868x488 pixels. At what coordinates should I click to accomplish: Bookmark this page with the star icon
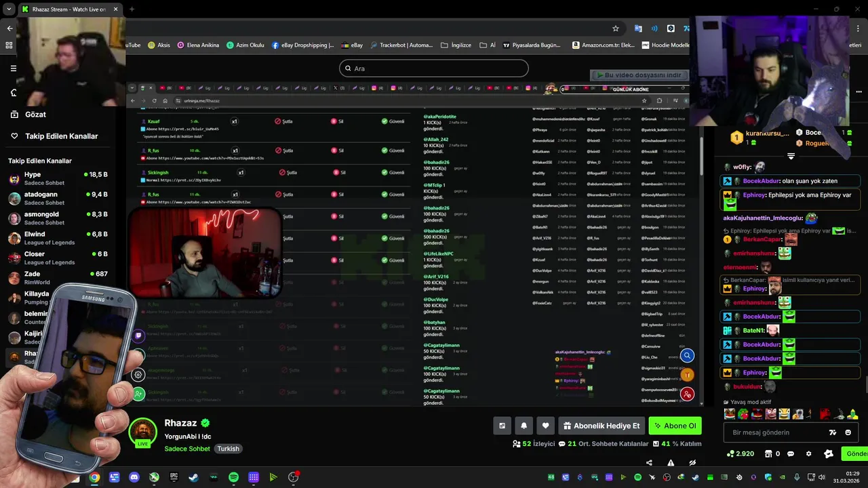[616, 28]
